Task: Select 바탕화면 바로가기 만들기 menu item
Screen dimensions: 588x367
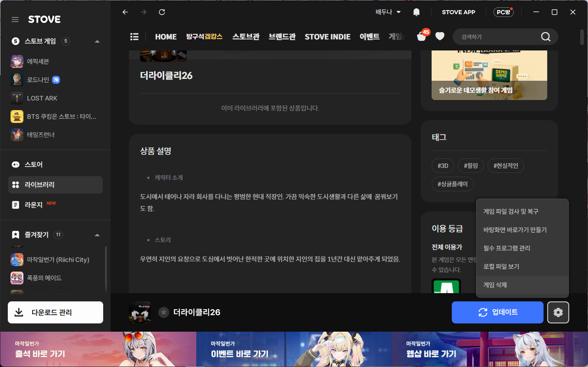Action: (x=522, y=230)
